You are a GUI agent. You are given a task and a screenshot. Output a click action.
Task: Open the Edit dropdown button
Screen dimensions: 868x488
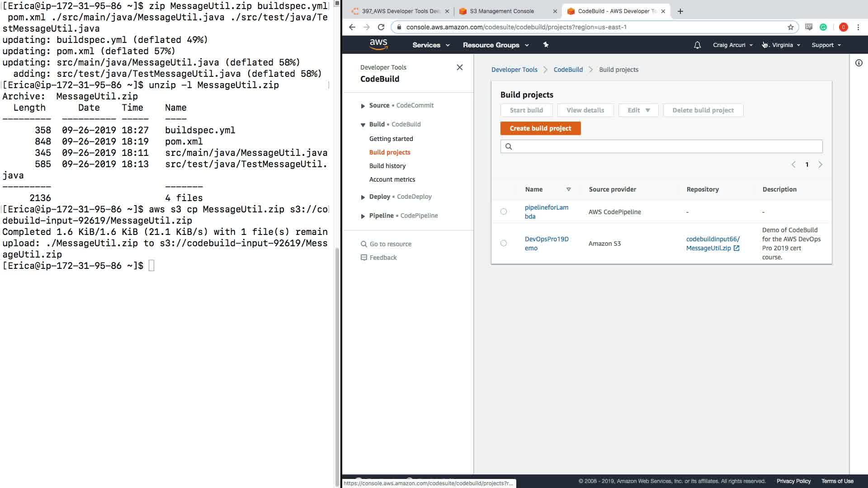pos(638,110)
